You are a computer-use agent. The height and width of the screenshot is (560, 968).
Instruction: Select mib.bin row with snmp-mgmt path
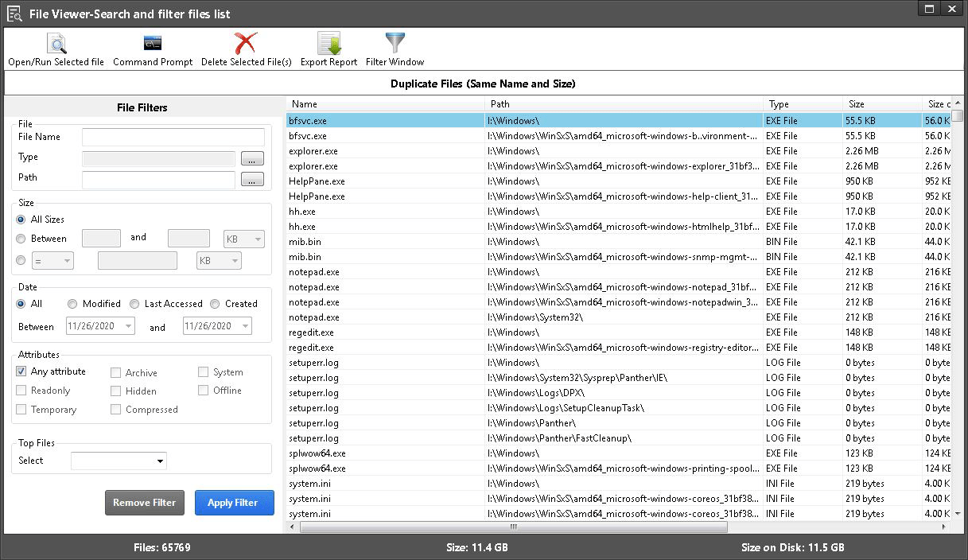pos(619,257)
